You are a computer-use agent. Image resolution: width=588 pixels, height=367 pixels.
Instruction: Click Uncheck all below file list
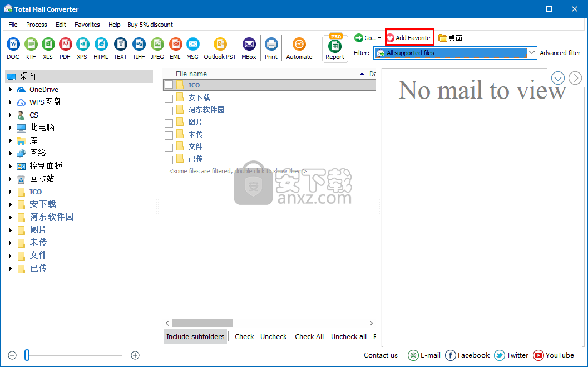tap(348, 336)
